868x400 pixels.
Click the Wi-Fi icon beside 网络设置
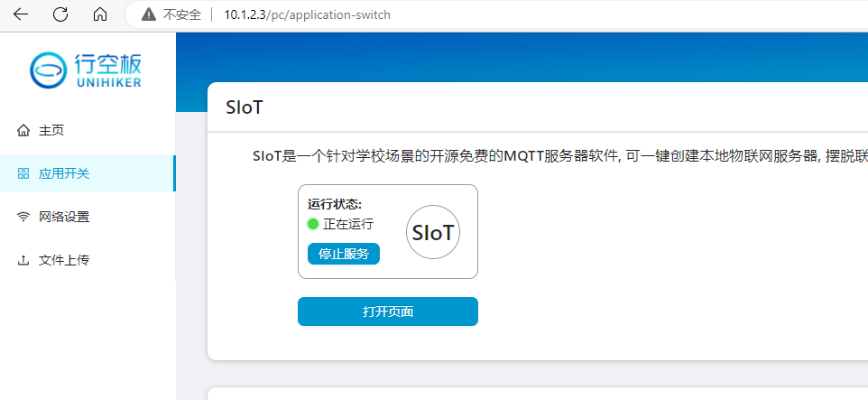pos(23,218)
